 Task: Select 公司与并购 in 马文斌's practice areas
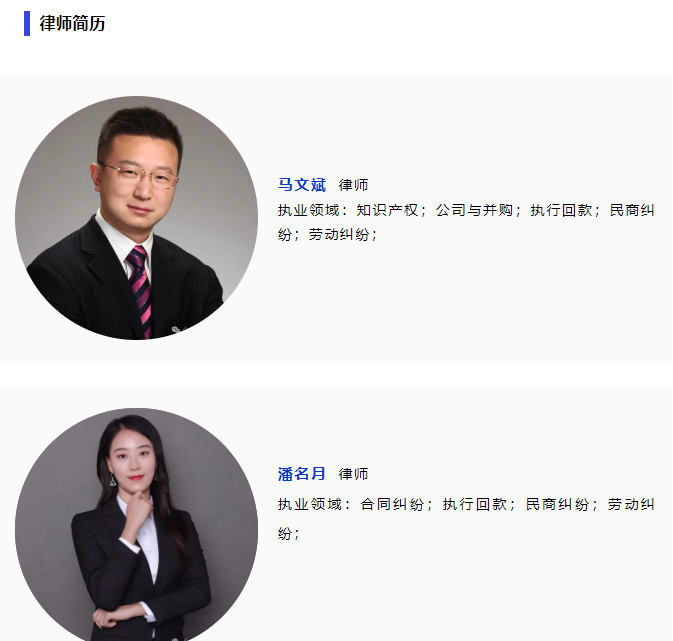(474, 210)
